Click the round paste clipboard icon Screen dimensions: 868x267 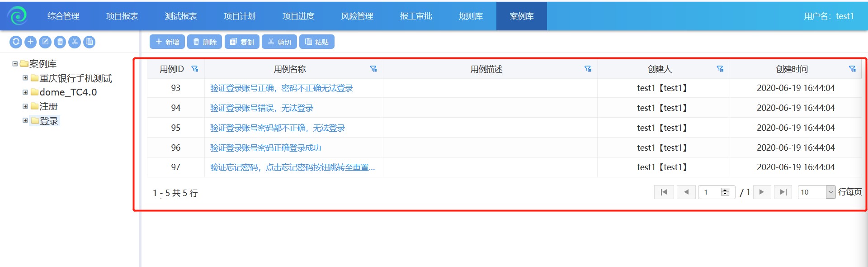(x=90, y=42)
